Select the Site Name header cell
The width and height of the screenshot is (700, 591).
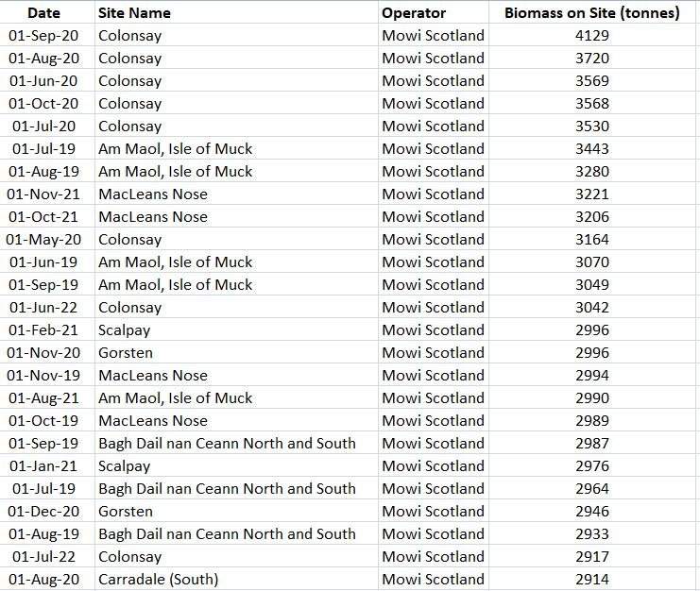tap(134, 13)
